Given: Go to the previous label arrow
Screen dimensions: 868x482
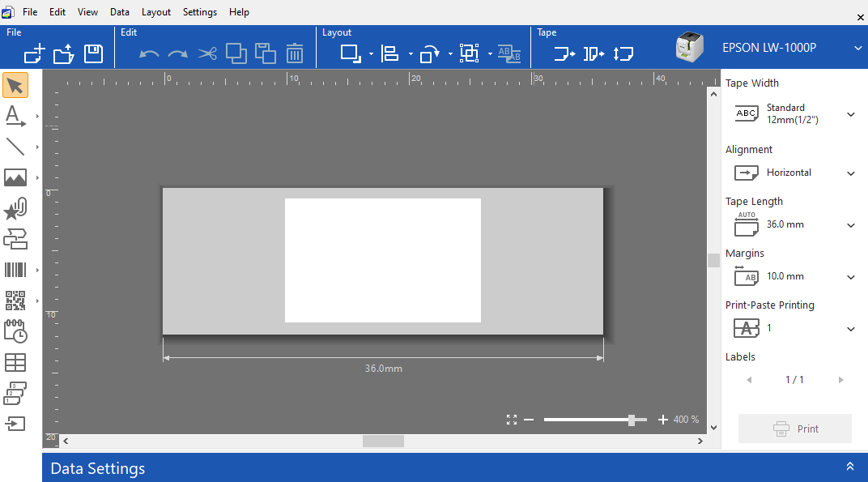Looking at the screenshot, I should point(749,380).
